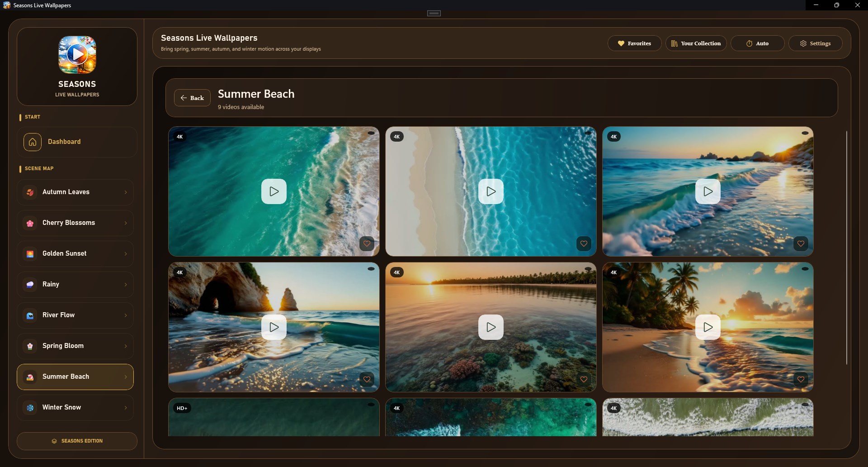Viewport: 868px width, 467px height.
Task: Click the grip handle at top center
Action: 434,13
